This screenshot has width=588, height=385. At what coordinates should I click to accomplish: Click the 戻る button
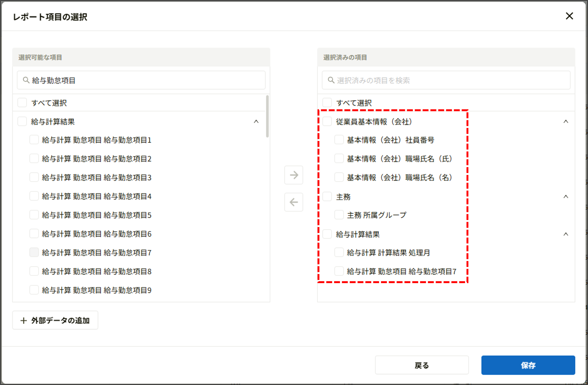click(422, 365)
